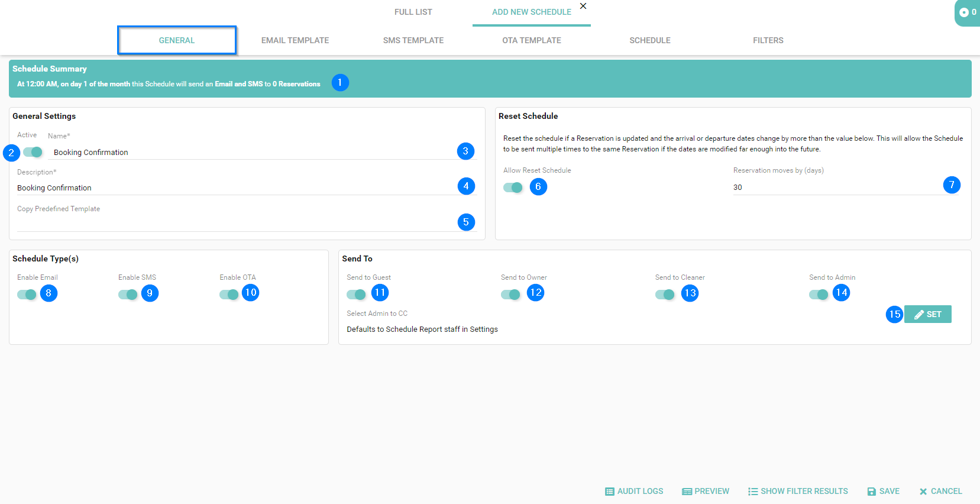
Task: Toggle Send to Cleaner switch
Action: point(665,295)
